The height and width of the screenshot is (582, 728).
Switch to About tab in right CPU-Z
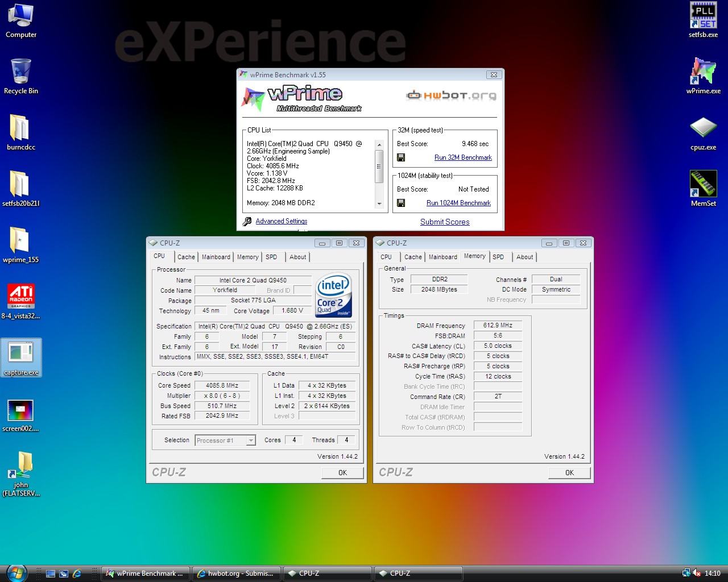tap(525, 257)
